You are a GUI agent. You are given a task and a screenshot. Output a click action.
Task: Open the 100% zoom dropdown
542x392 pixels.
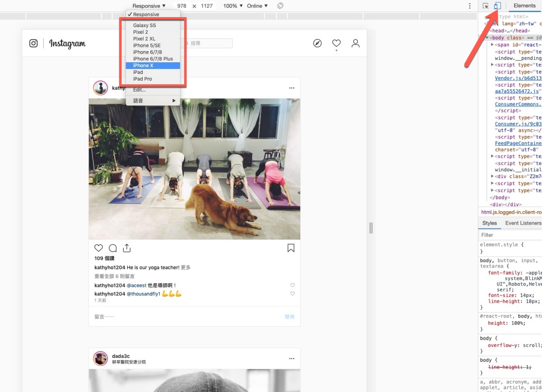[x=233, y=6]
